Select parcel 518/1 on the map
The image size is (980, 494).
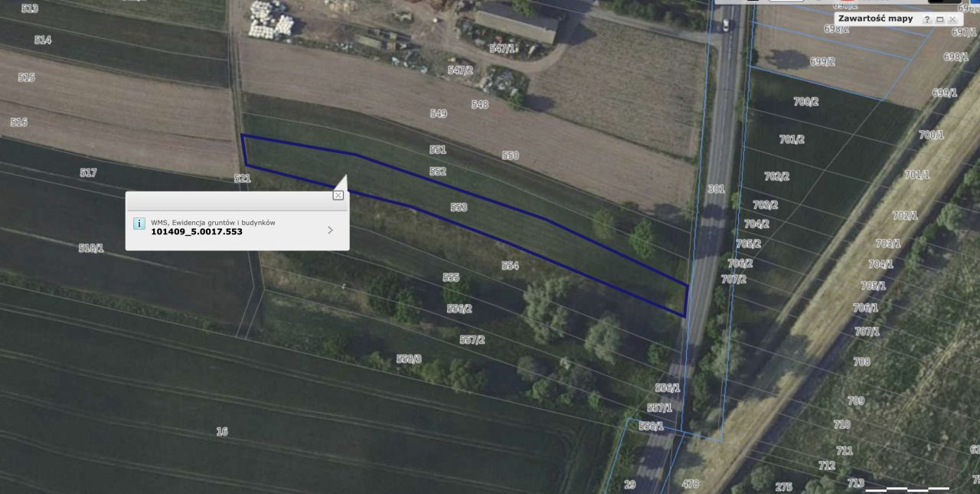(x=91, y=248)
